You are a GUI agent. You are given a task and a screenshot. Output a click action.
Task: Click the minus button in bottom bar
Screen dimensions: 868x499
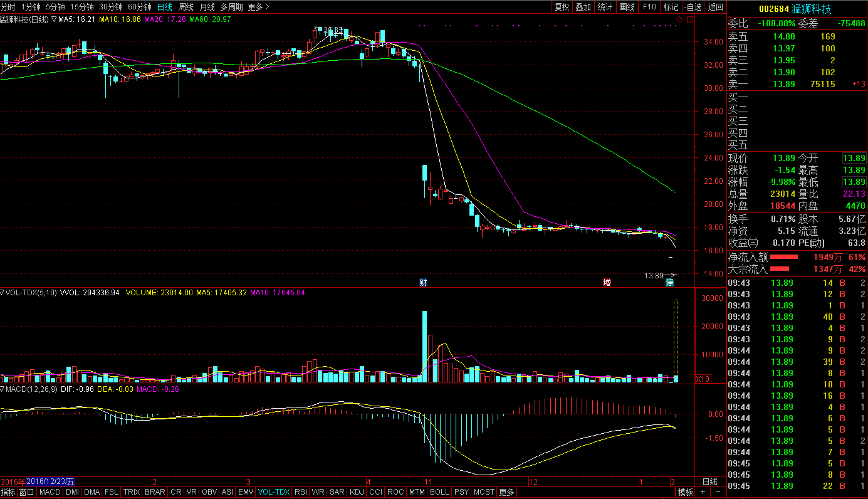pyautogui.click(x=718, y=492)
